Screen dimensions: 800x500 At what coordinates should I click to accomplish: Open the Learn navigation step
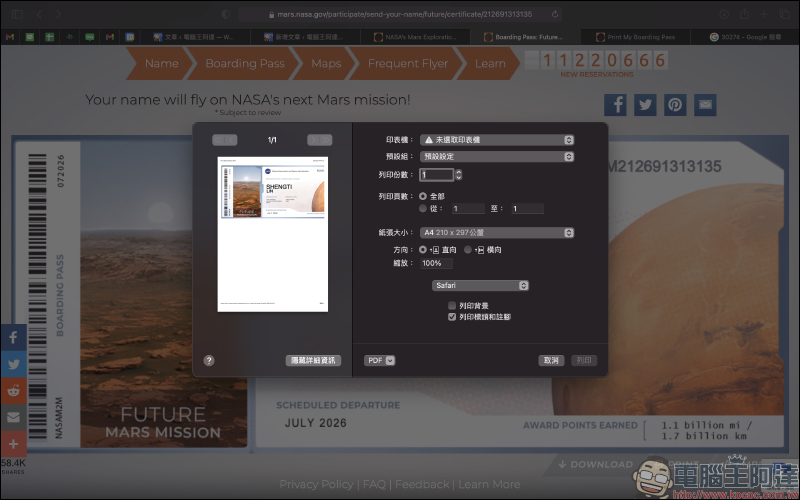tap(490, 63)
